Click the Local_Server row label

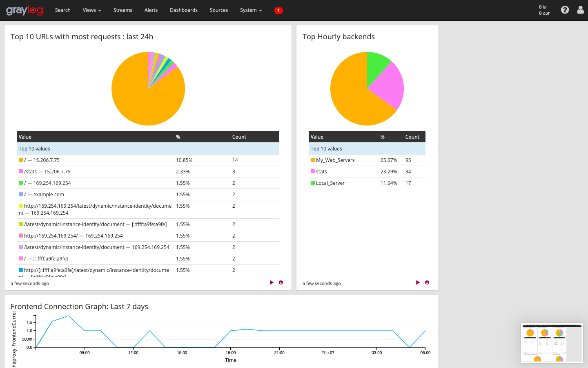point(330,183)
